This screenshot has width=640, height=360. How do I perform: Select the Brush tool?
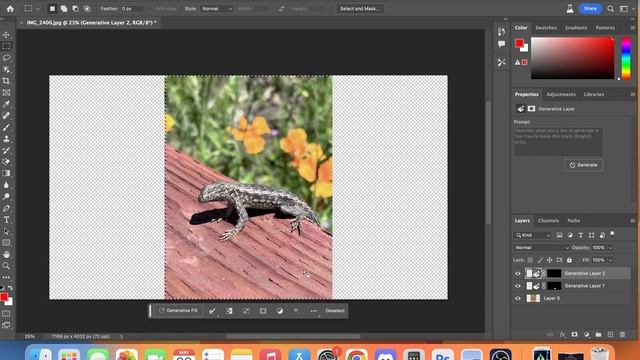[x=6, y=127]
